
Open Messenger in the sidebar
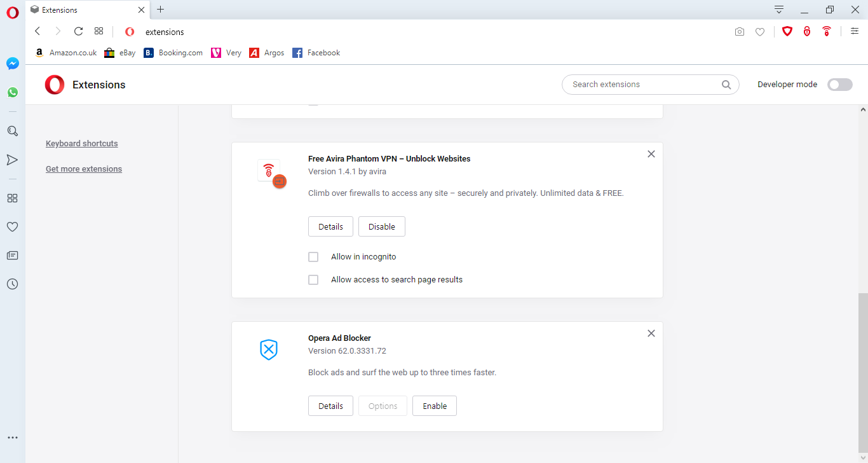pos(13,64)
